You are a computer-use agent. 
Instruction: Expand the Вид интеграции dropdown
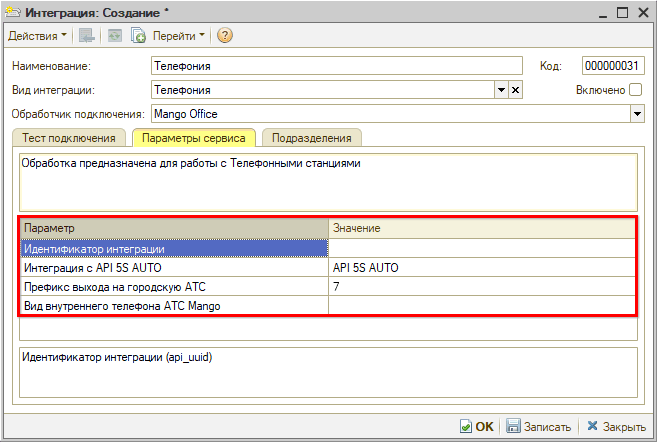(501, 90)
